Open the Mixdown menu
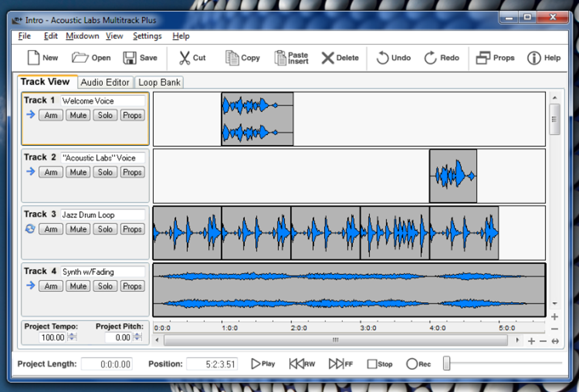This screenshot has width=579, height=392. pos(82,36)
